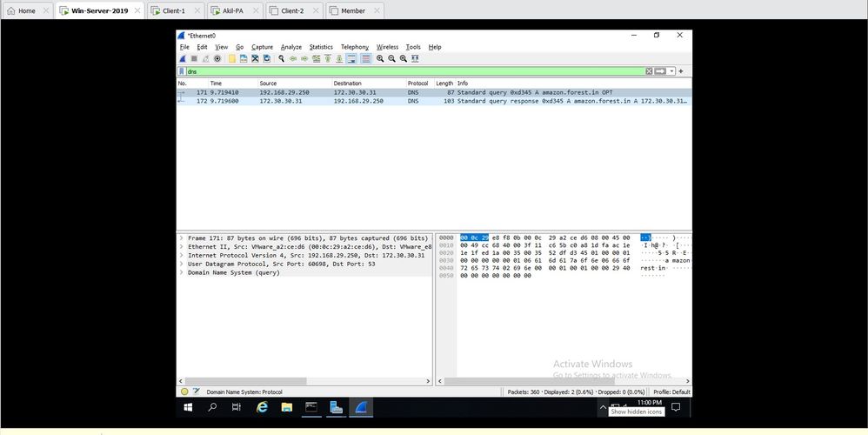868x435 pixels.
Task: Zoom out main window text
Action: click(x=392, y=58)
